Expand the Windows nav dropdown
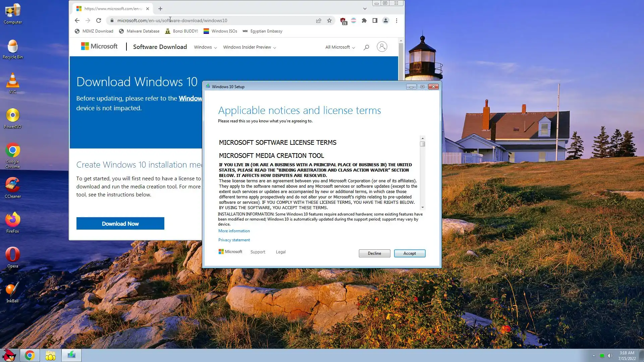The width and height of the screenshot is (644, 362). tap(205, 47)
